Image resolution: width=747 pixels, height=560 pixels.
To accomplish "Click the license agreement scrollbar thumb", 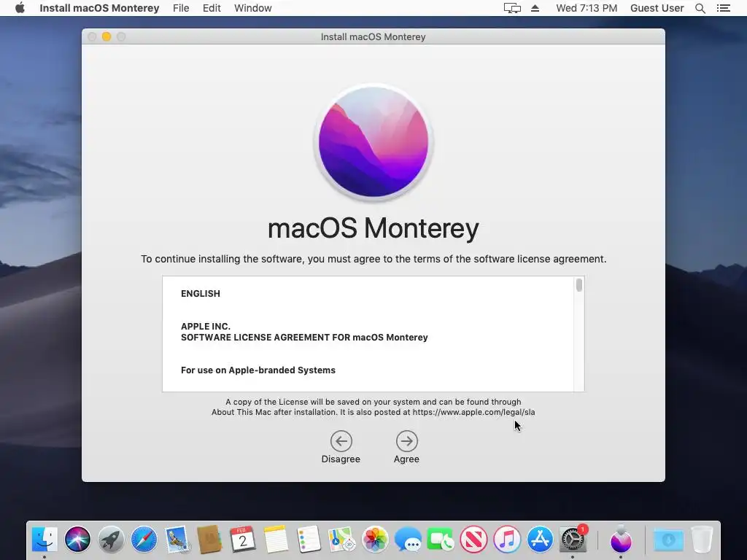I will [x=578, y=285].
